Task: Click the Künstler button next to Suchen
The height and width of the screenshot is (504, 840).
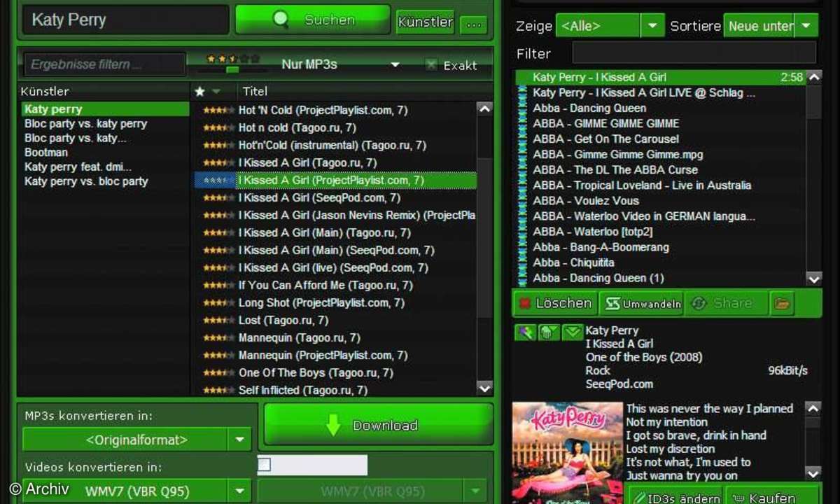Action: 425,22
